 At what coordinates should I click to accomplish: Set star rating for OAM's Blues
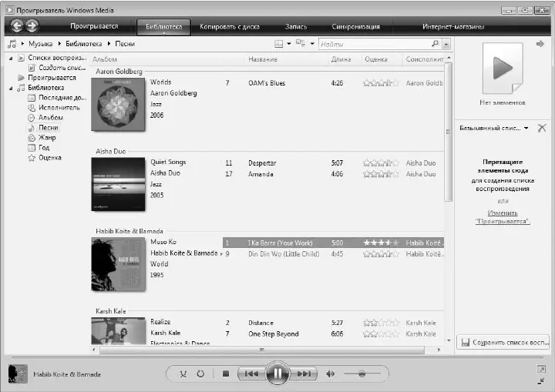pyautogui.click(x=381, y=83)
